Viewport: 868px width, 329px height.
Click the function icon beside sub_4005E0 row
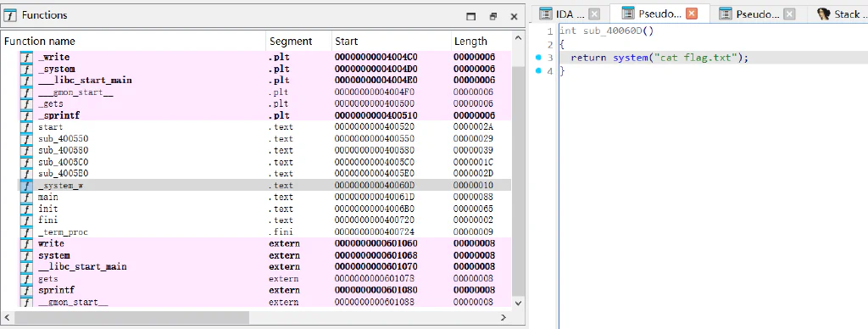click(26, 173)
